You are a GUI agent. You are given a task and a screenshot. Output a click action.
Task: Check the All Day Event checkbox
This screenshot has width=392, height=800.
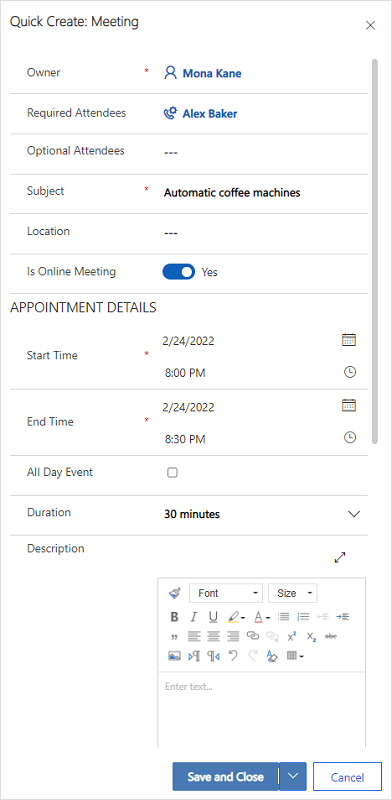[x=173, y=473]
